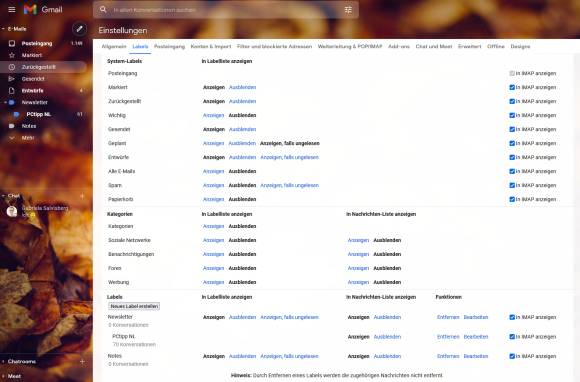This screenshot has width=580, height=382.
Task: Collapse the E-Mails section
Action: click(3, 29)
